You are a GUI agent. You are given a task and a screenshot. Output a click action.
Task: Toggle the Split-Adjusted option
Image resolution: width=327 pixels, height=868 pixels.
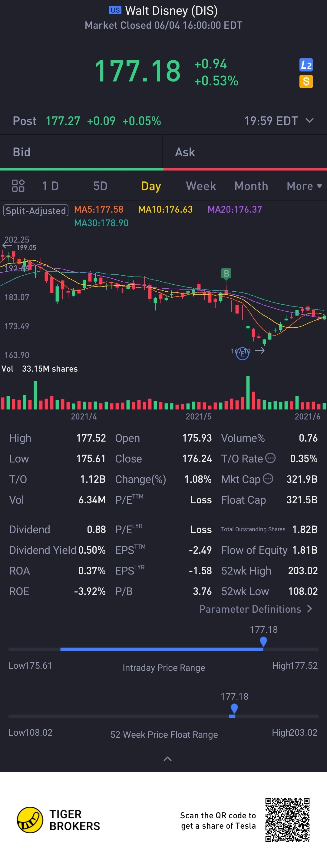[x=36, y=210]
